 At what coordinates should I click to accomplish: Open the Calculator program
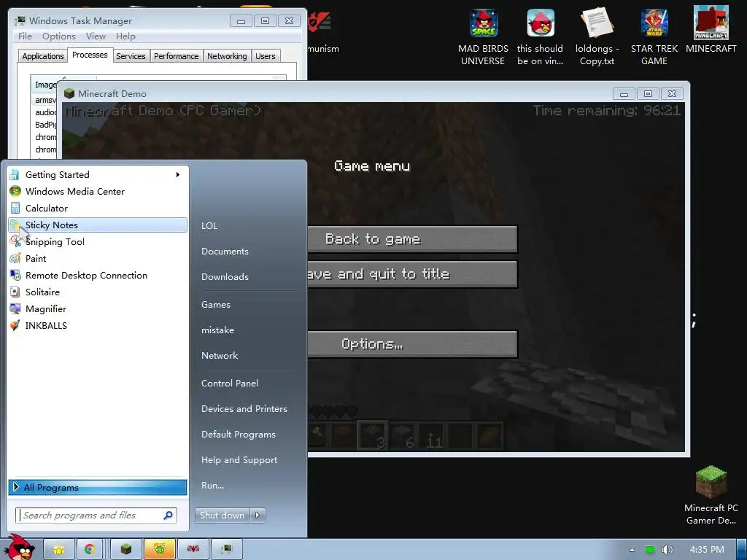pos(98,208)
